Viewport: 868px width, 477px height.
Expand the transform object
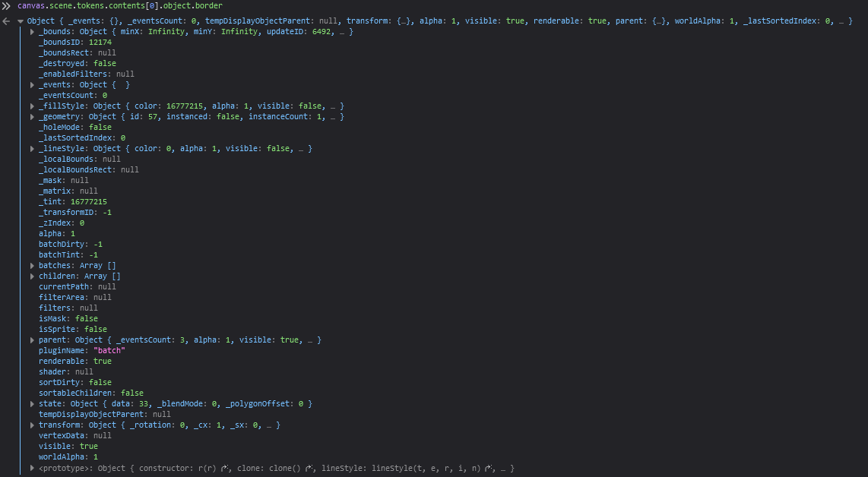[x=30, y=425]
